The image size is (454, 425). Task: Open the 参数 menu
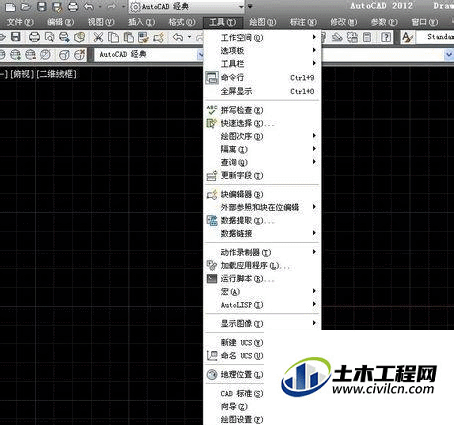(x=384, y=22)
